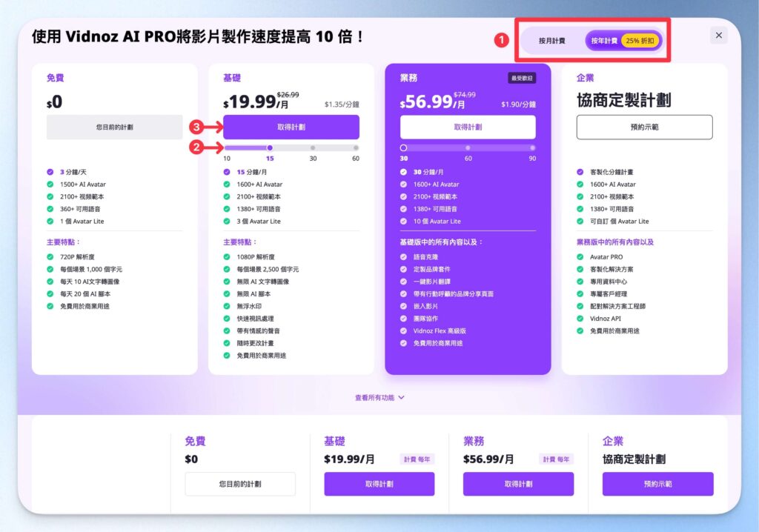Screen dimensions: 759x532
Task: Click 每天 10 AI文字轉圖像 feature text
Action: click(90, 282)
